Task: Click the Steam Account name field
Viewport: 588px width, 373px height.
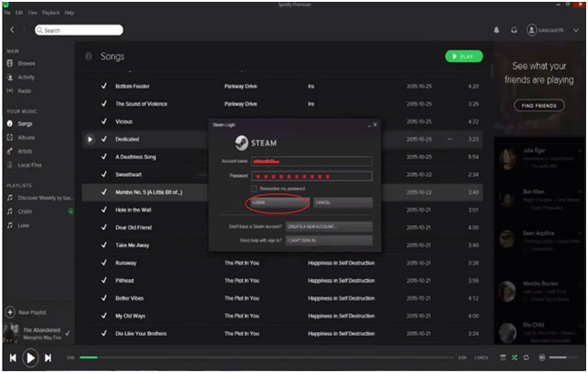Action: tap(311, 161)
